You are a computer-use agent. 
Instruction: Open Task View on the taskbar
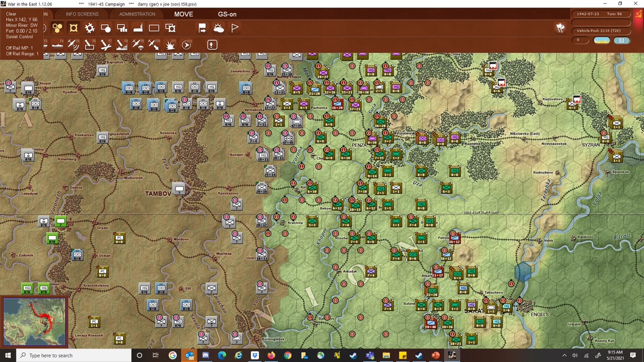(155, 355)
